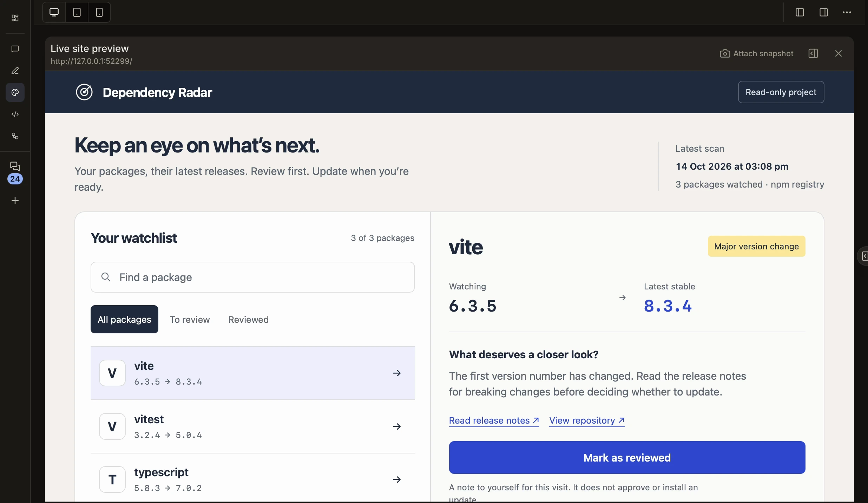Click the arrow on the typescript row
The image size is (868, 503).
tap(397, 479)
